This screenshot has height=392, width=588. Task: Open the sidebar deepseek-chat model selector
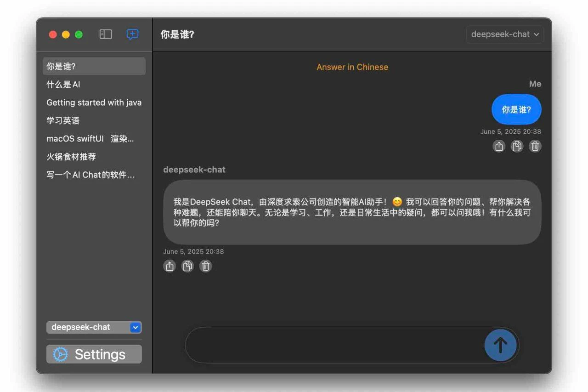[94, 327]
